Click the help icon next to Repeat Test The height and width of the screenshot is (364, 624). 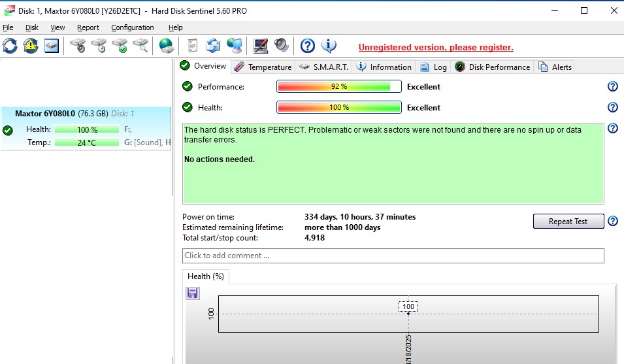click(613, 221)
